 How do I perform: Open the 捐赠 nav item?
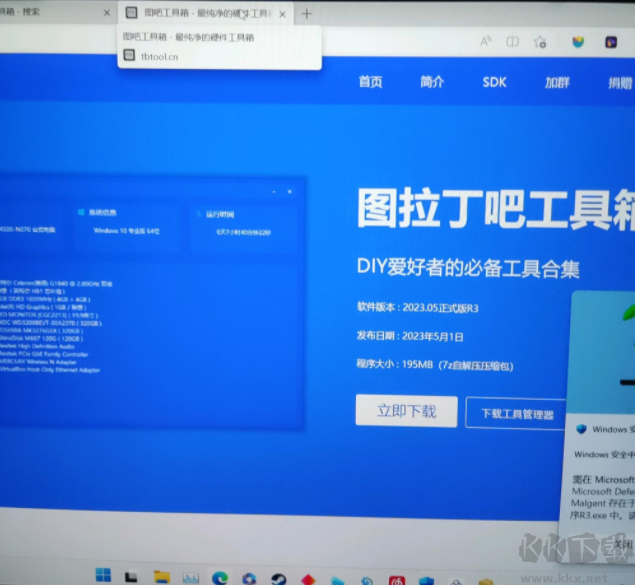620,83
